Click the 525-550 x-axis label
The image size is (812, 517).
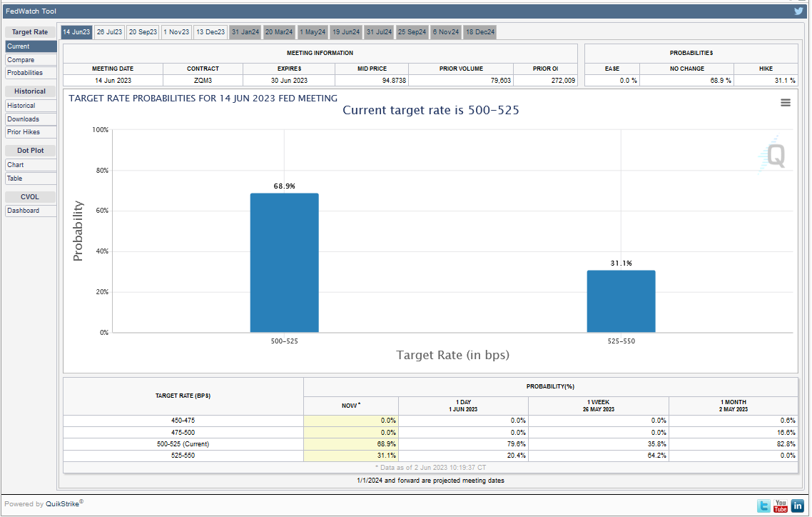coord(621,341)
